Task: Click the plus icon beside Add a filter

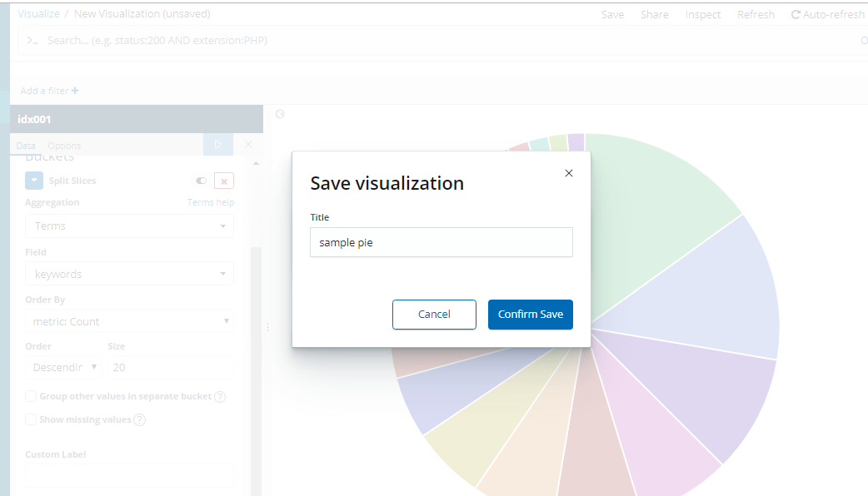Action: click(75, 90)
